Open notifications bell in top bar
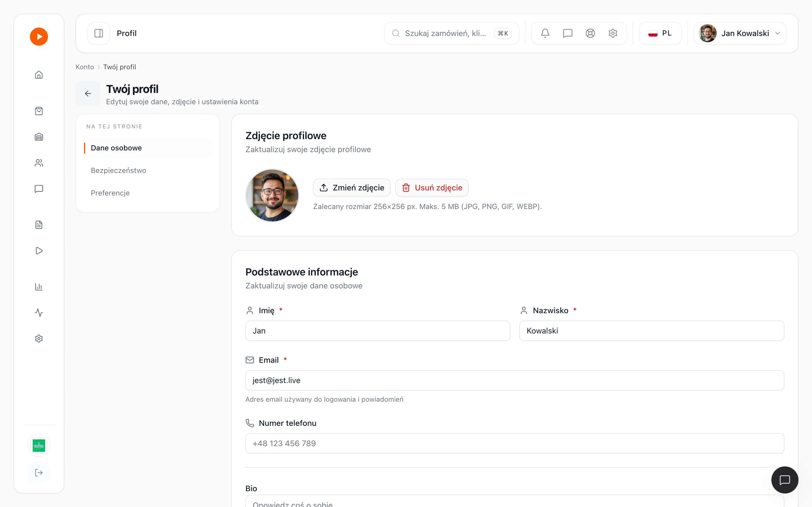812x507 pixels. 545,33
